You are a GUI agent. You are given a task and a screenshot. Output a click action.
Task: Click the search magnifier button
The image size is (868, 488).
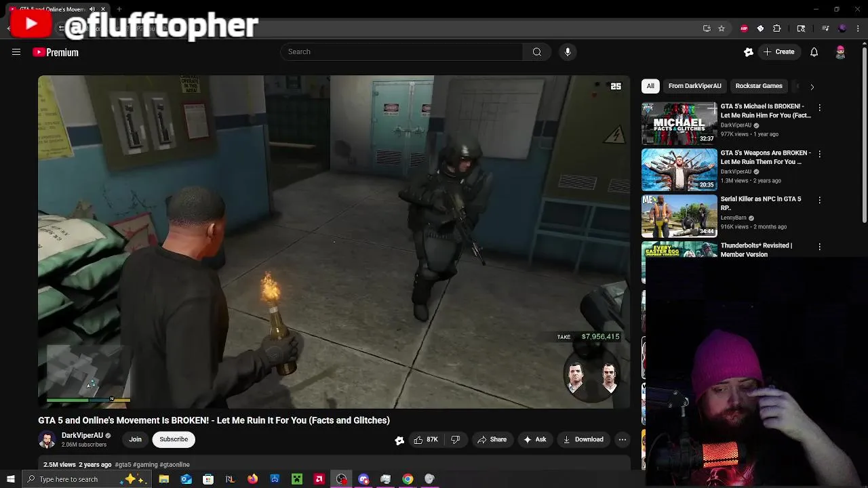coord(536,52)
